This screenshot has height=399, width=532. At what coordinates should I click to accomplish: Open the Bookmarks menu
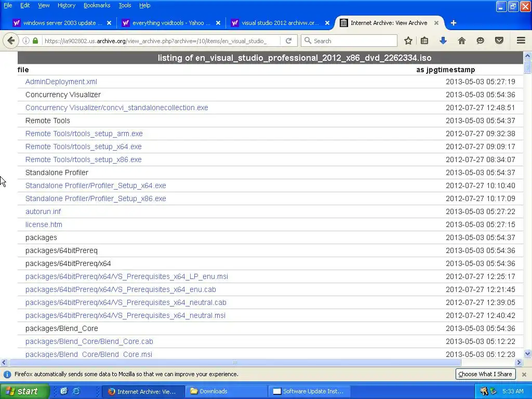tap(97, 5)
